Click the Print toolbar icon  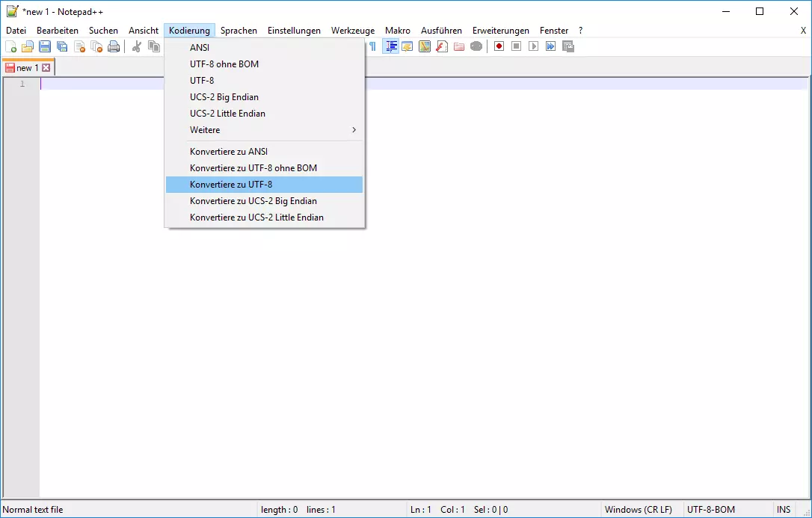[x=114, y=46]
